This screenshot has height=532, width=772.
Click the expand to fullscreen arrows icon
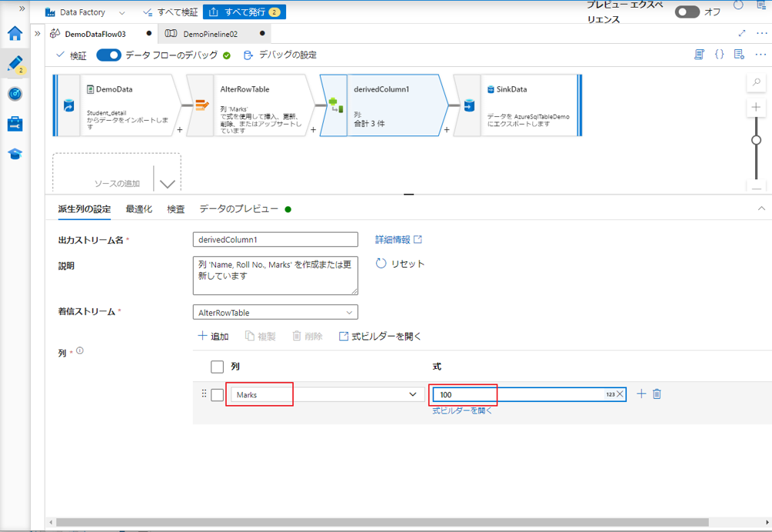[742, 33]
